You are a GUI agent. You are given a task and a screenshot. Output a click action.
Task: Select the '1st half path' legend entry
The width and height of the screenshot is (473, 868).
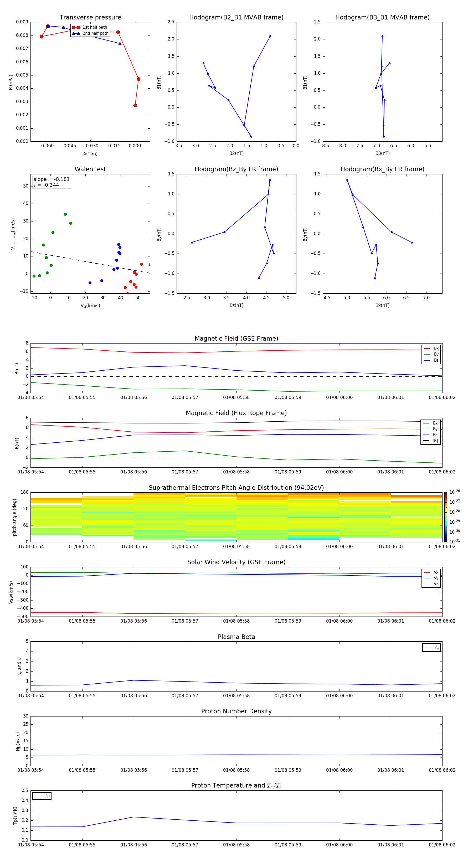pos(90,27)
